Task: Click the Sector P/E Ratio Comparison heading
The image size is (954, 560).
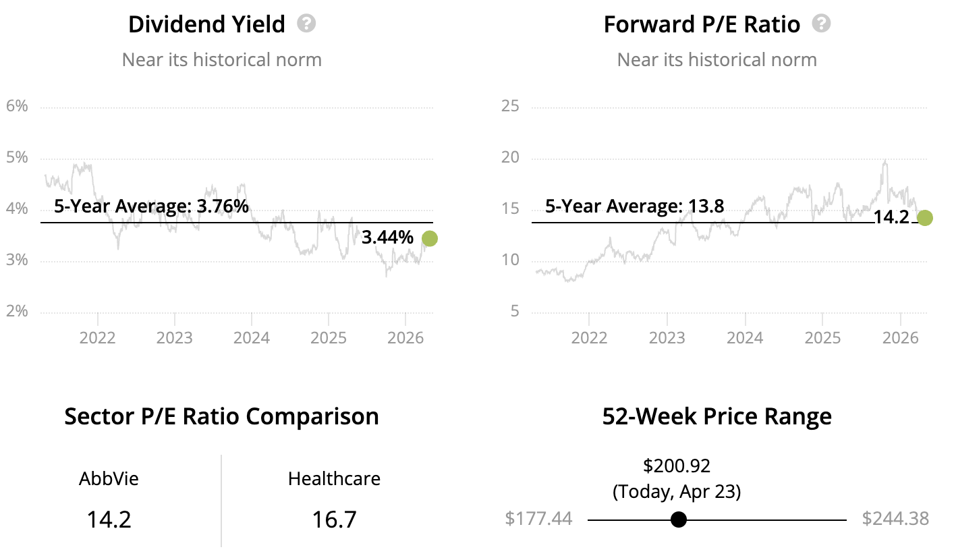Action: point(221,416)
